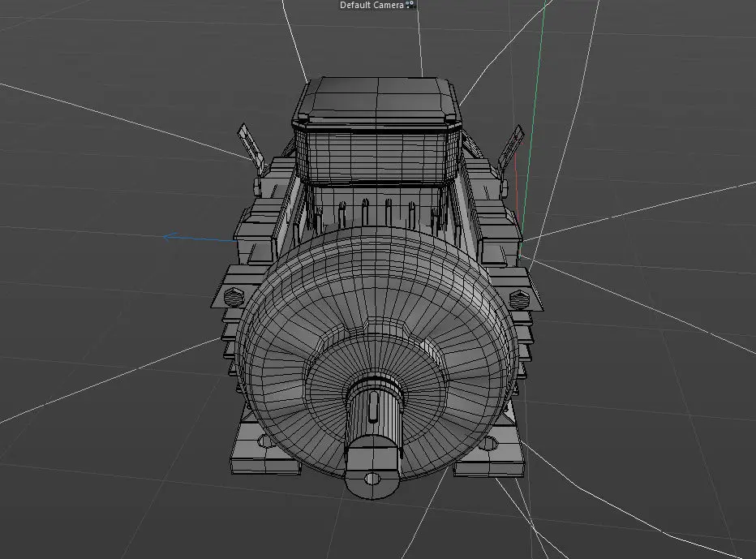Click the blue axis arrow handle
This screenshot has width=756, height=559.
[x=168, y=237]
